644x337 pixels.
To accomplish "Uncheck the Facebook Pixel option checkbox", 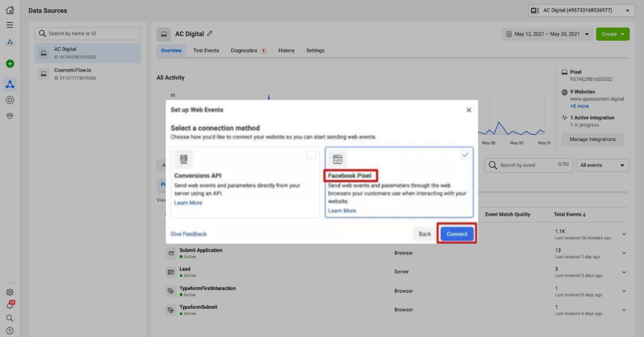I will pos(465,155).
